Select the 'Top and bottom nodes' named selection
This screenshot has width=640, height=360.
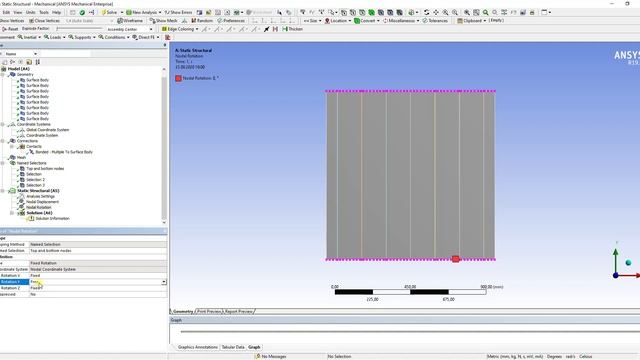point(45,169)
